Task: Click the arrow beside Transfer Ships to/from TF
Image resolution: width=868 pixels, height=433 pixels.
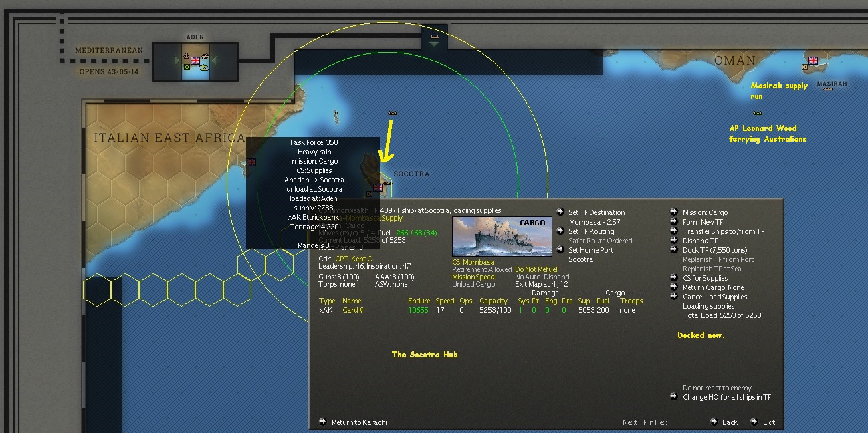Action: click(x=674, y=231)
